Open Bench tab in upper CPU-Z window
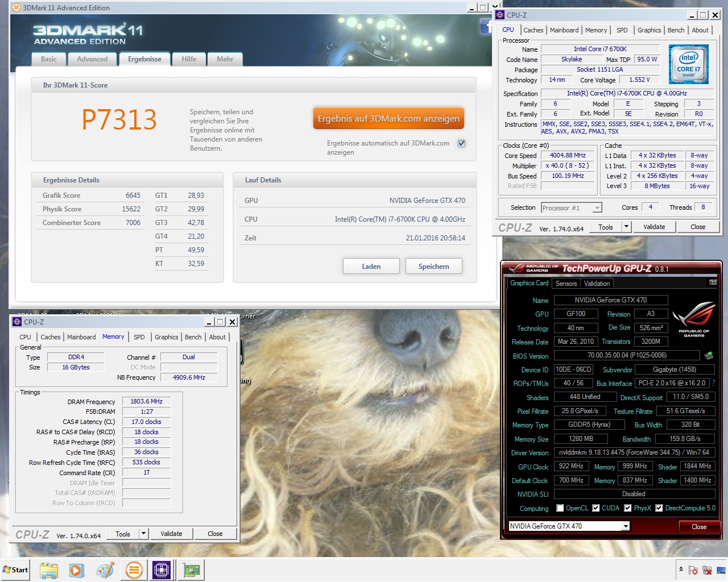Image resolution: width=728 pixels, height=582 pixels. point(676,30)
